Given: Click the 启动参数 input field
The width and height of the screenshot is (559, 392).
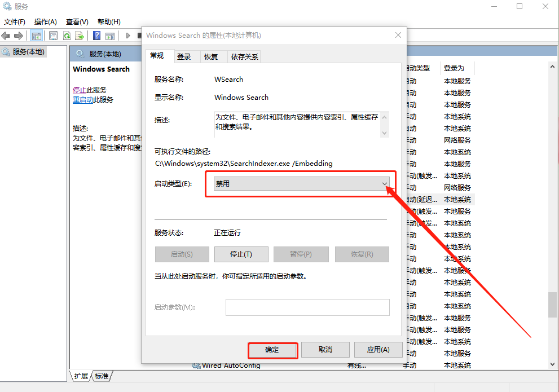Looking at the screenshot, I should pos(307,307).
